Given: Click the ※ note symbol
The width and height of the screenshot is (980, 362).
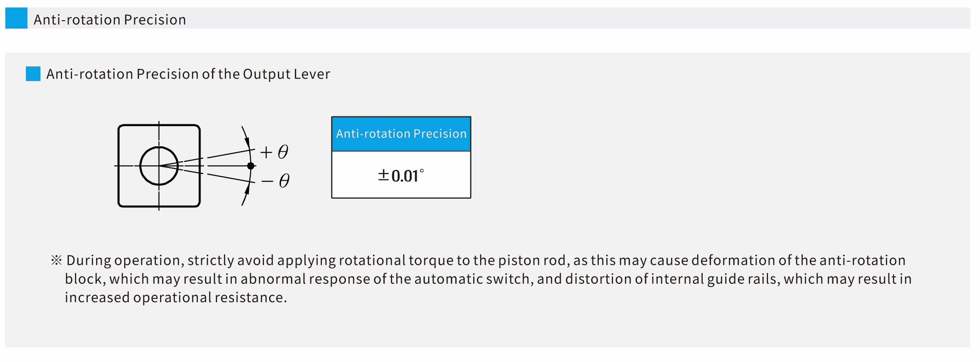Looking at the screenshot, I should [x=56, y=260].
